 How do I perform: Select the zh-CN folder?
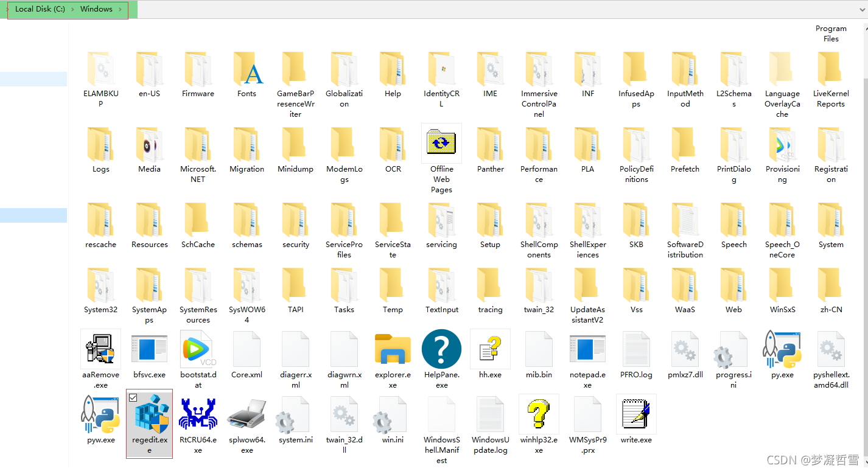(831, 290)
